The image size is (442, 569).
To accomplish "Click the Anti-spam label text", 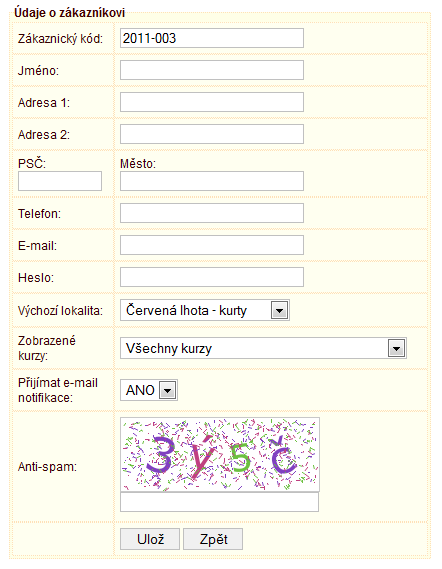I will (48, 467).
